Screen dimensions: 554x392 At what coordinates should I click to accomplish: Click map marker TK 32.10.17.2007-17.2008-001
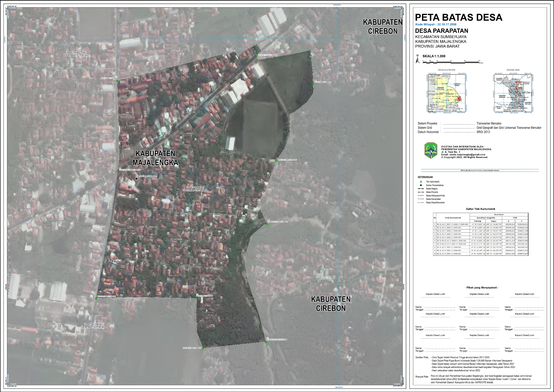pos(96,298)
